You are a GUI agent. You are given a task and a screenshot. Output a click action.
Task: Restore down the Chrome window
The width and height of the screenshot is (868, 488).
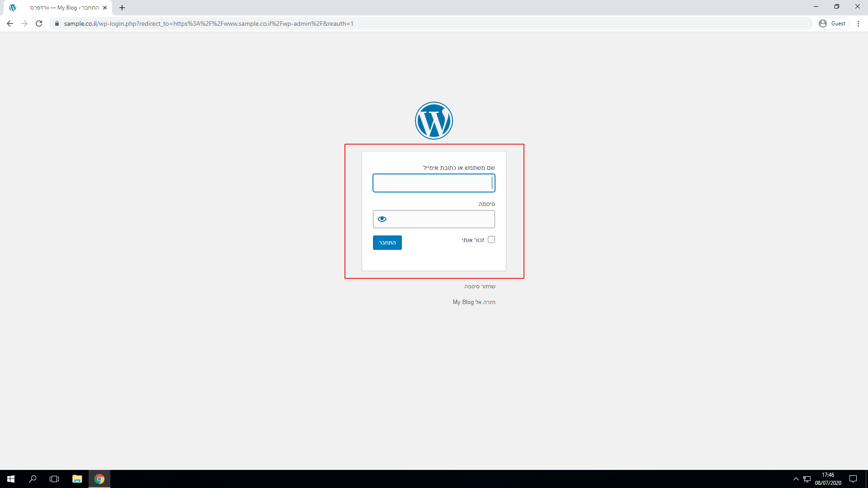pos(837,6)
